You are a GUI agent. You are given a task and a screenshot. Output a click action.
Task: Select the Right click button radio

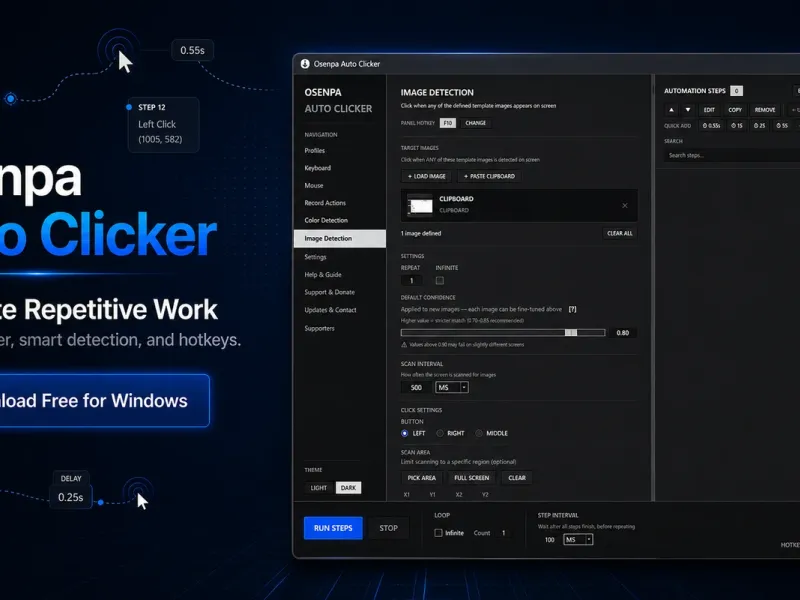coord(440,433)
